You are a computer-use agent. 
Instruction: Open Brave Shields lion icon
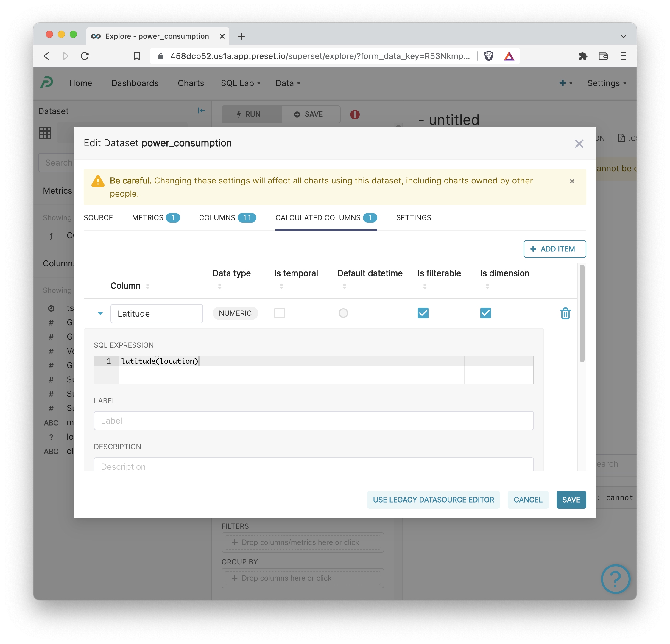(488, 56)
